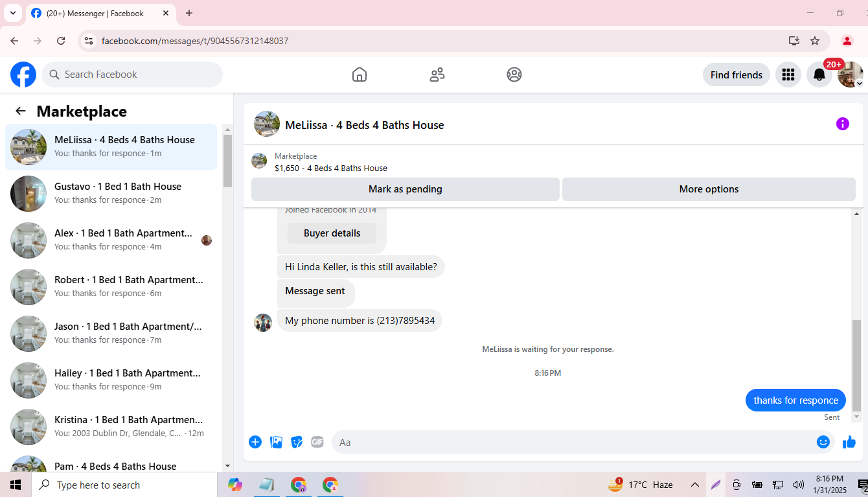
Task: Open more message actions plus icon
Action: [255, 442]
